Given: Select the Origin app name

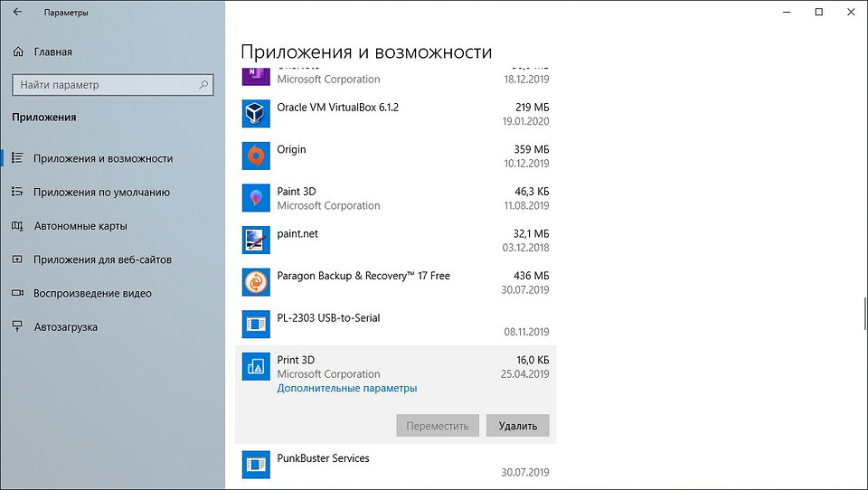Looking at the screenshot, I should 291,149.
